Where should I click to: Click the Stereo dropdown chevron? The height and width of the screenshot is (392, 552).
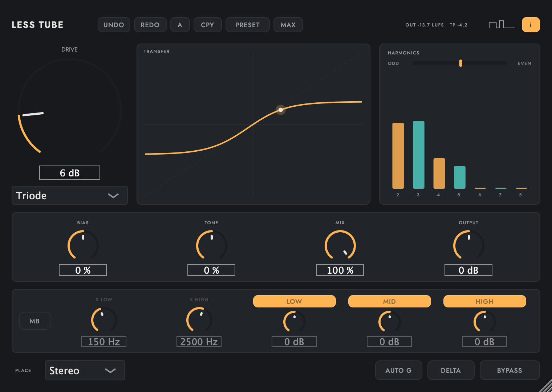(110, 371)
